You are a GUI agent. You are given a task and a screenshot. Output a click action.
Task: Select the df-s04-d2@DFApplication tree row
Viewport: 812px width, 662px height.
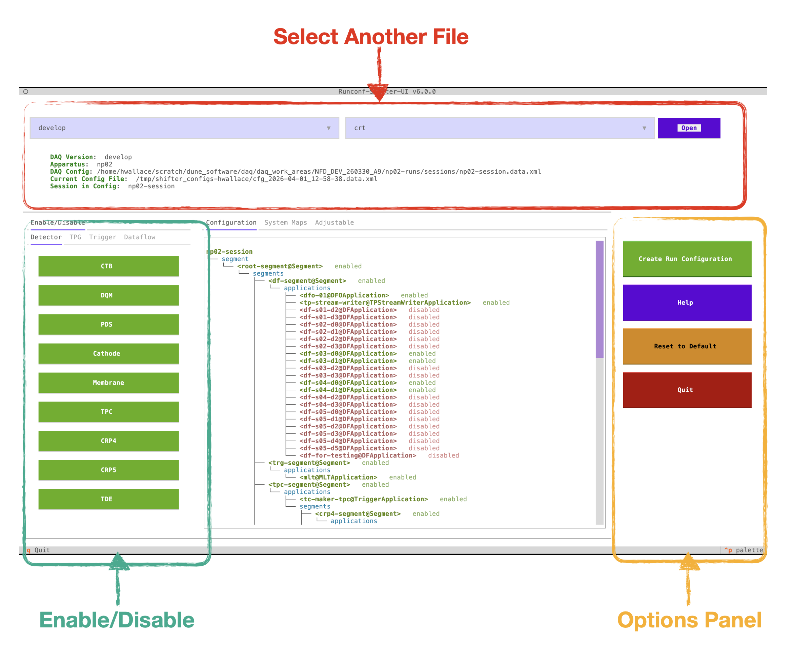(369, 397)
